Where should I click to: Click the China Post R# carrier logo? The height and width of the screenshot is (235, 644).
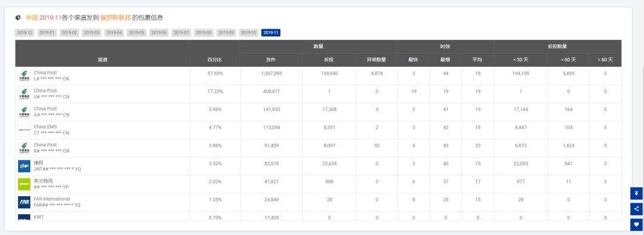pos(24,148)
